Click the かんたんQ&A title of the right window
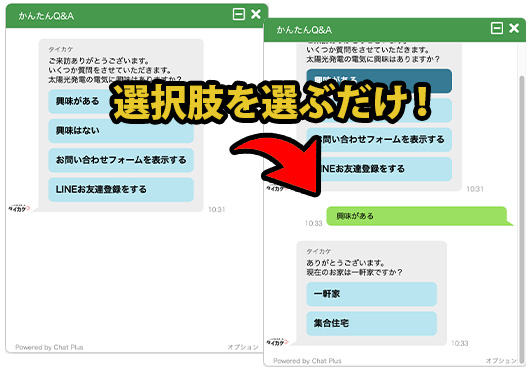The image size is (530, 370). 304,30
